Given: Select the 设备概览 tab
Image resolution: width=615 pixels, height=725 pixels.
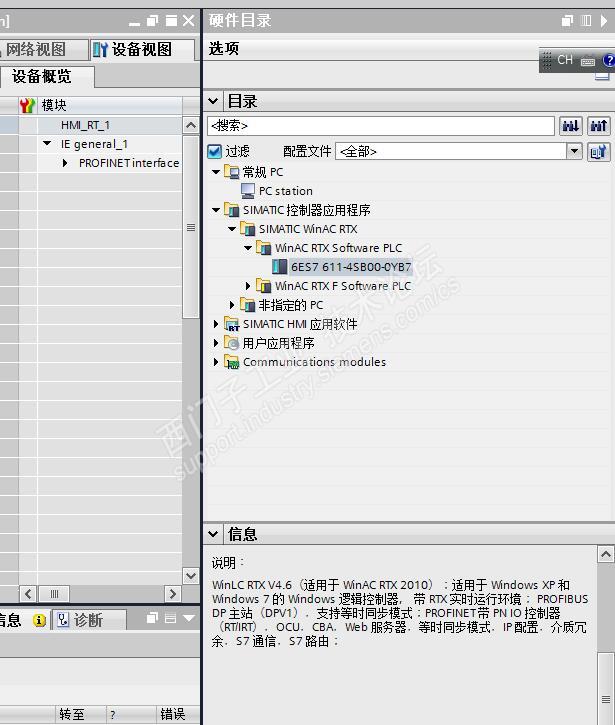Looking at the screenshot, I should pos(47,76).
